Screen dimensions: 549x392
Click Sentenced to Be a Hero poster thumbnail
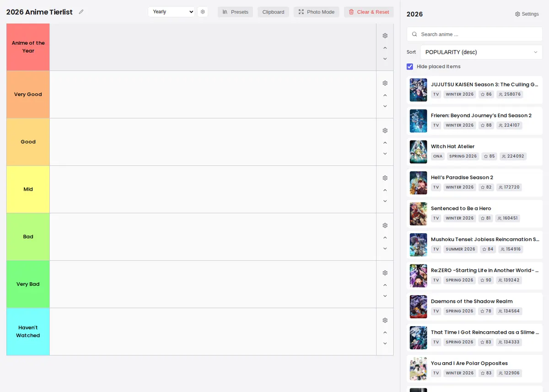tap(418, 214)
